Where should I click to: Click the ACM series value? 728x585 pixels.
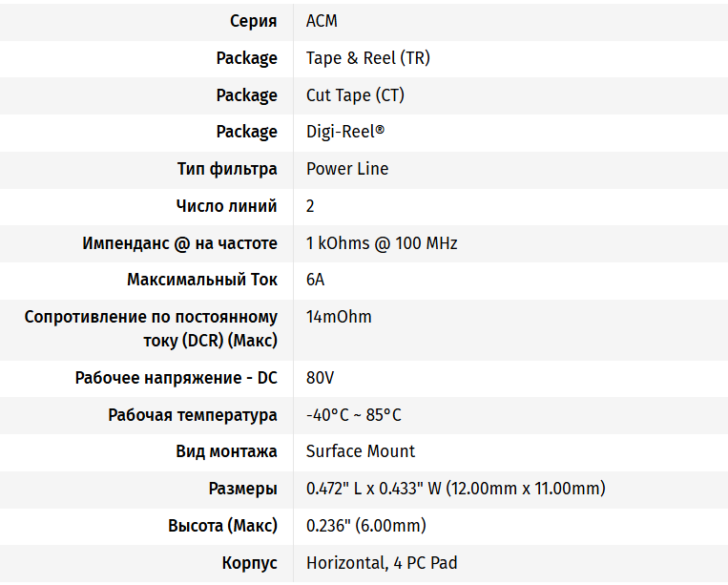pyautogui.click(x=322, y=21)
